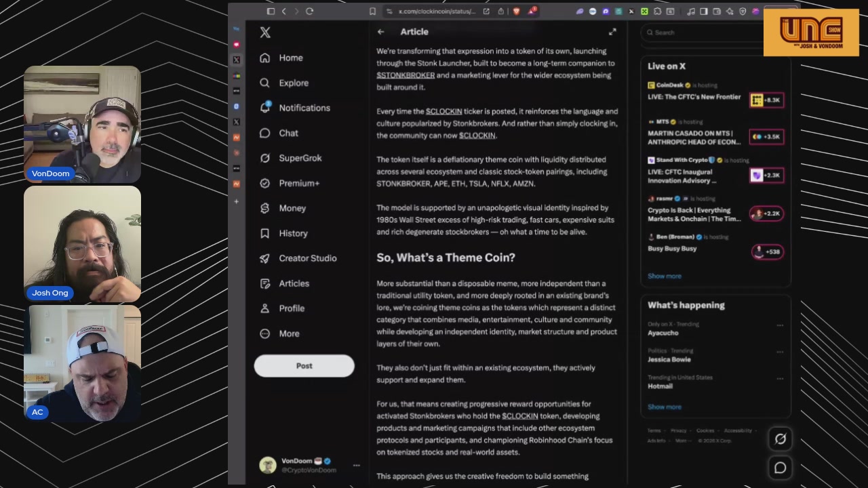Go to Home in the sidebar
Screen dimensions: 868x488
pyautogui.click(x=281, y=58)
